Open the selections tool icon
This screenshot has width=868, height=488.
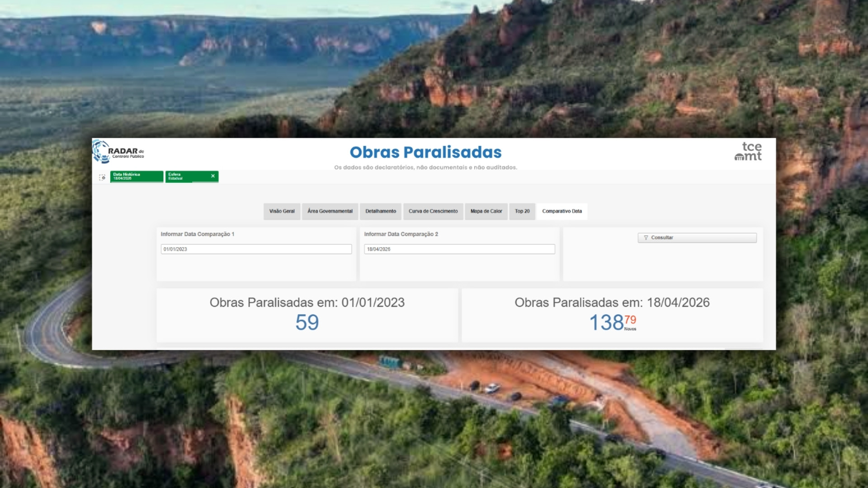click(x=103, y=177)
